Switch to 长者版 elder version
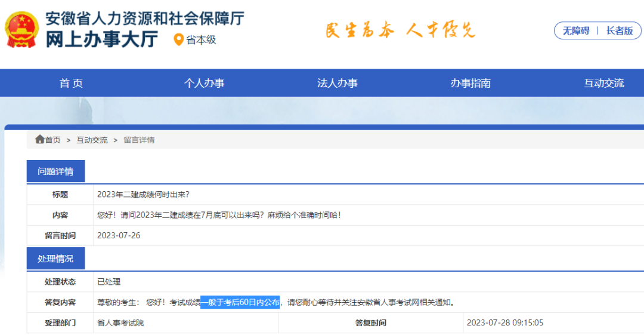 (620, 31)
